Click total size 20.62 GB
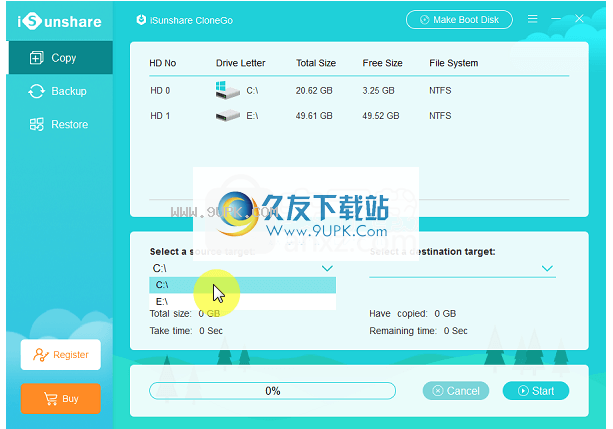The height and width of the screenshot is (429, 613). 314,90
